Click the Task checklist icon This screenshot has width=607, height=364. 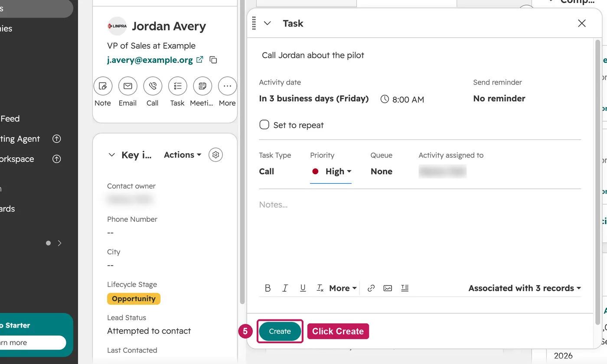pos(177,86)
